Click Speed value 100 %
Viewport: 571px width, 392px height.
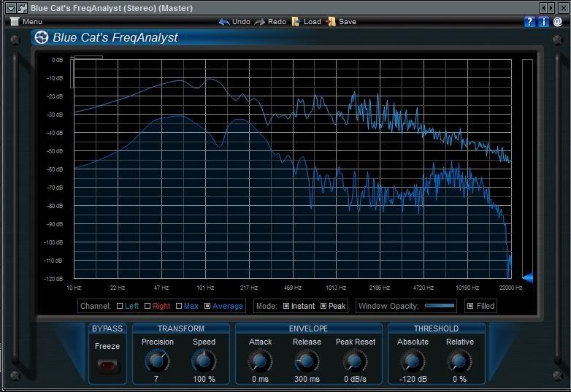[204, 379]
